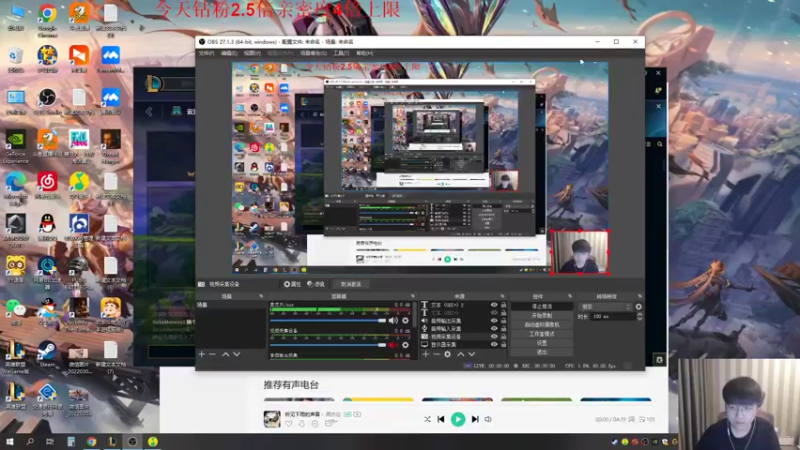This screenshot has height=450, width=800.
Task: Open the 工具(T) menu in OBS
Action: [x=341, y=53]
